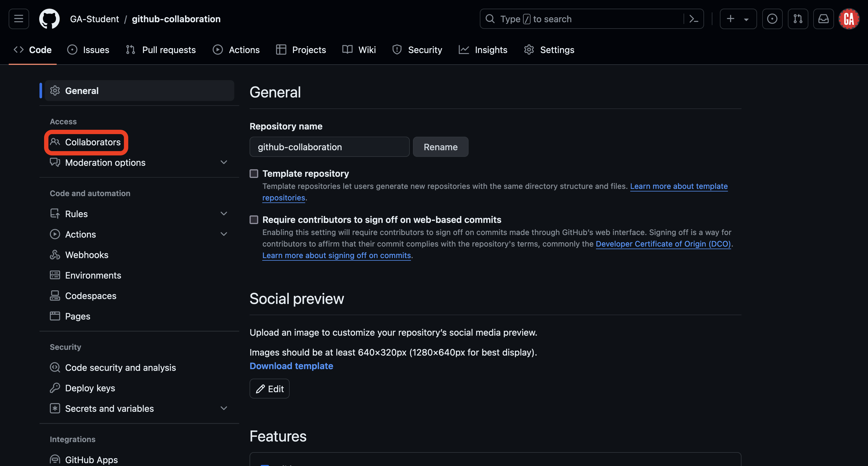
Task: Enable the Template repository option
Action: (254, 173)
